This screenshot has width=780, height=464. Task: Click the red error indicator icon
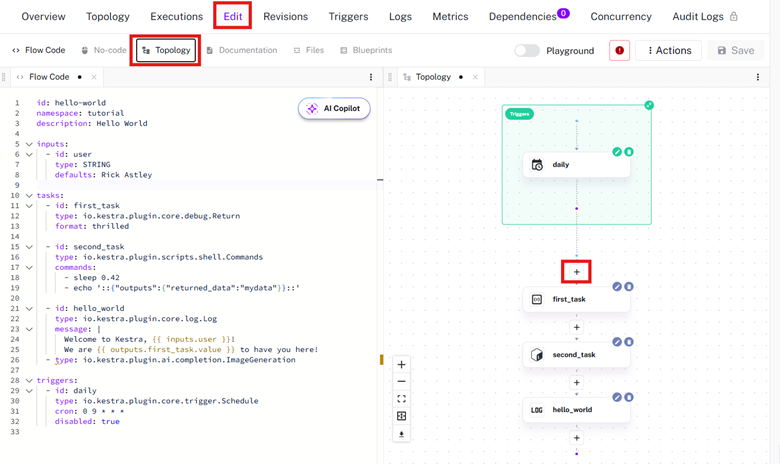[x=619, y=50]
